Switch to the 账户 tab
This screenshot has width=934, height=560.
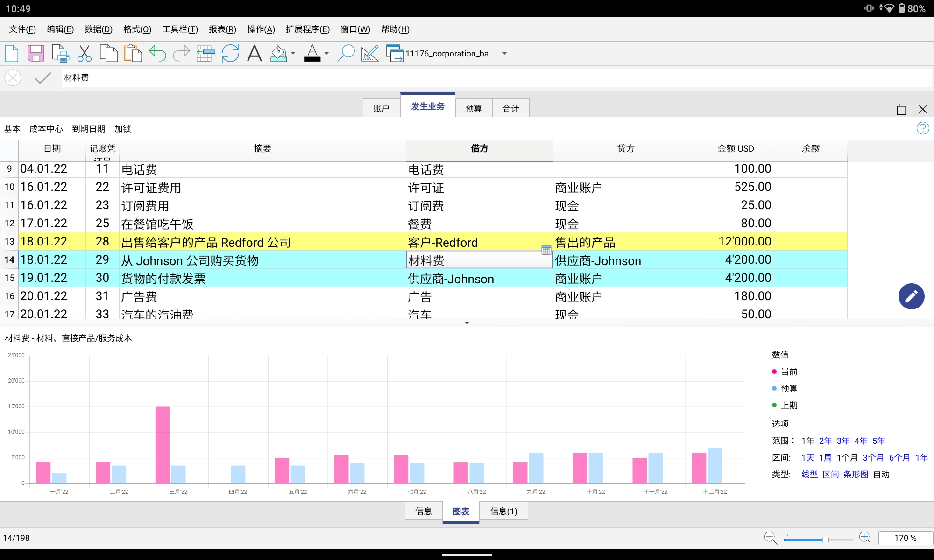coord(381,108)
